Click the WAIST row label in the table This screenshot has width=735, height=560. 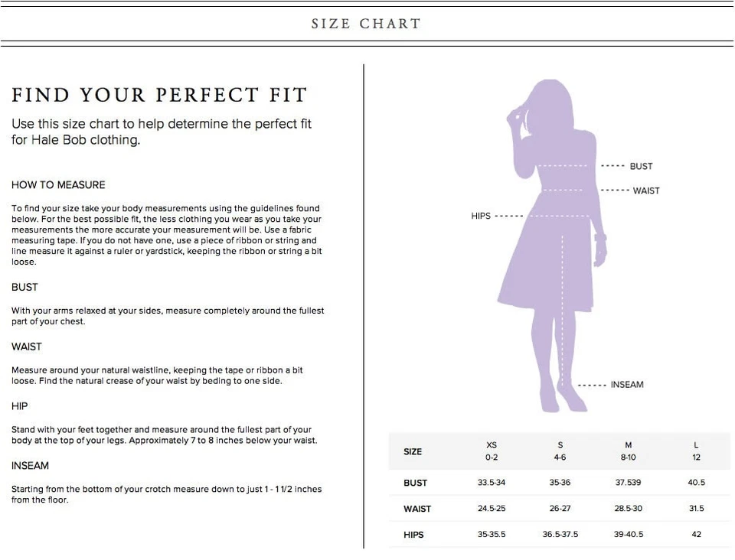pyautogui.click(x=417, y=509)
